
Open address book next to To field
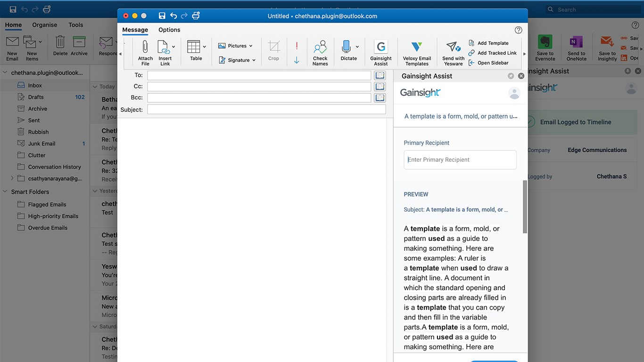[x=380, y=75]
